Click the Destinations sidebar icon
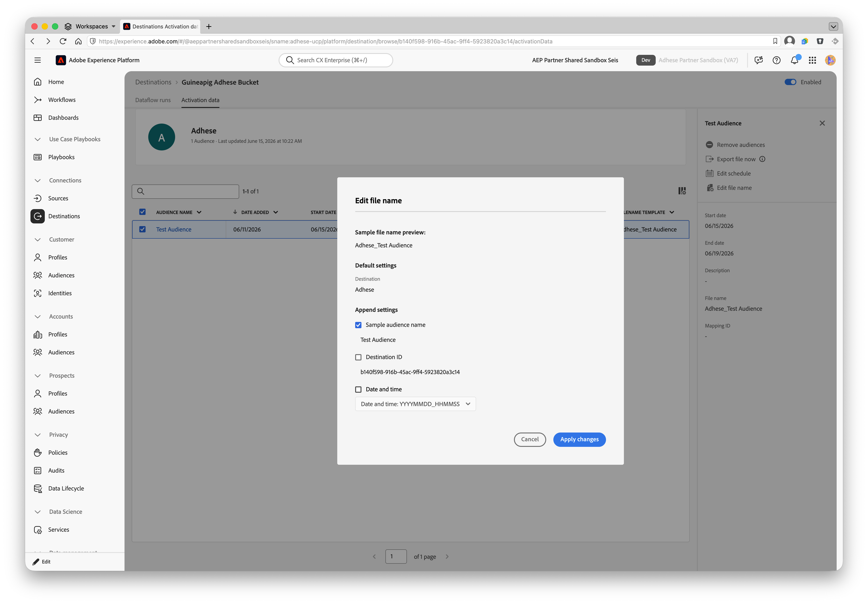This screenshot has height=604, width=868. 37,216
